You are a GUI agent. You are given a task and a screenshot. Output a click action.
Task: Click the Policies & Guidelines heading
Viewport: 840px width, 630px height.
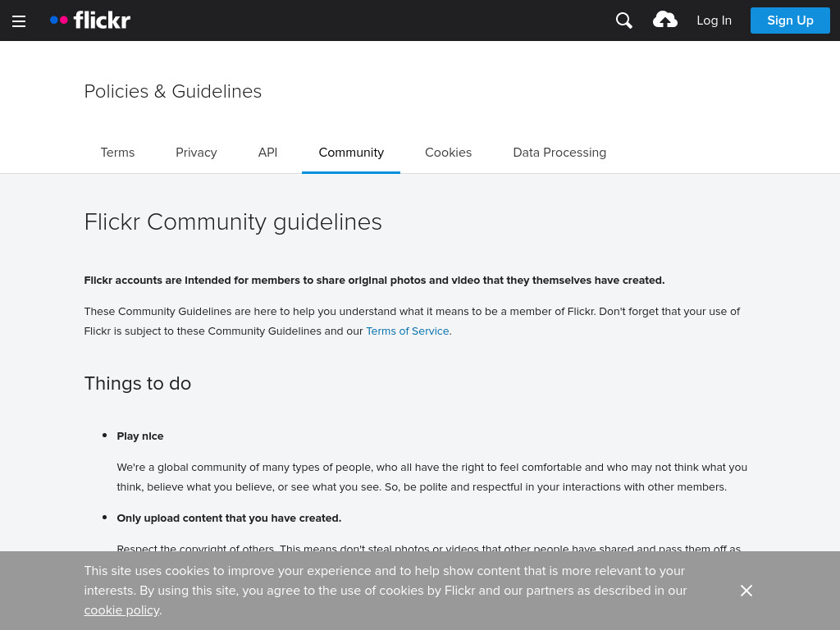[173, 92]
